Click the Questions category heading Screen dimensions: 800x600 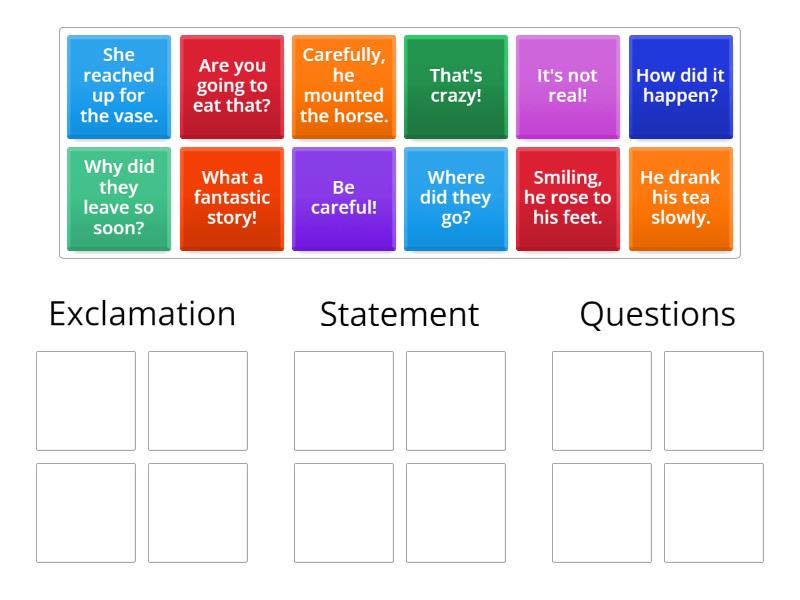656,313
